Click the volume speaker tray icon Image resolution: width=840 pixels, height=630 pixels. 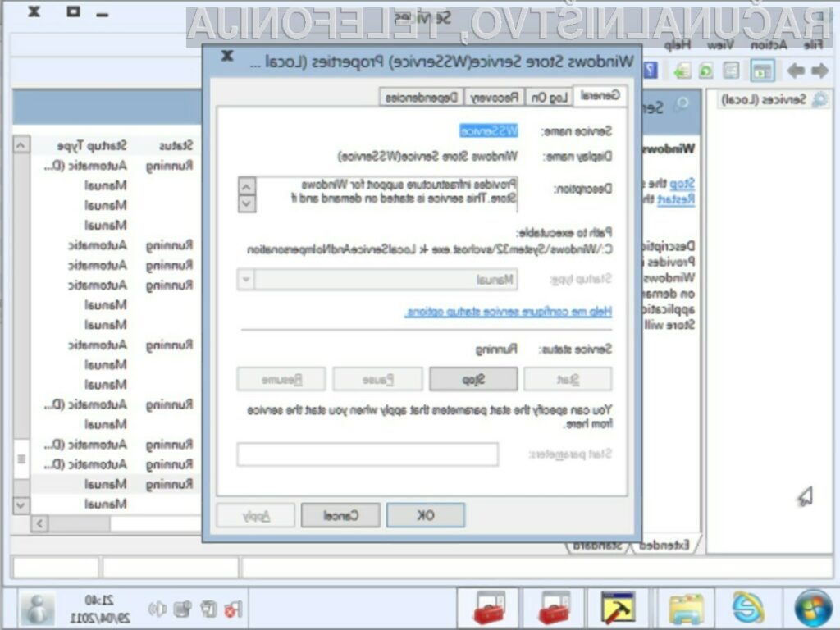click(x=157, y=609)
